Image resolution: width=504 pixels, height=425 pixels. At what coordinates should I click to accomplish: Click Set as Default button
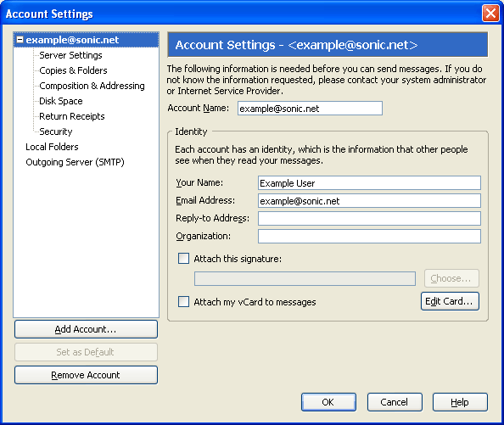(x=86, y=352)
